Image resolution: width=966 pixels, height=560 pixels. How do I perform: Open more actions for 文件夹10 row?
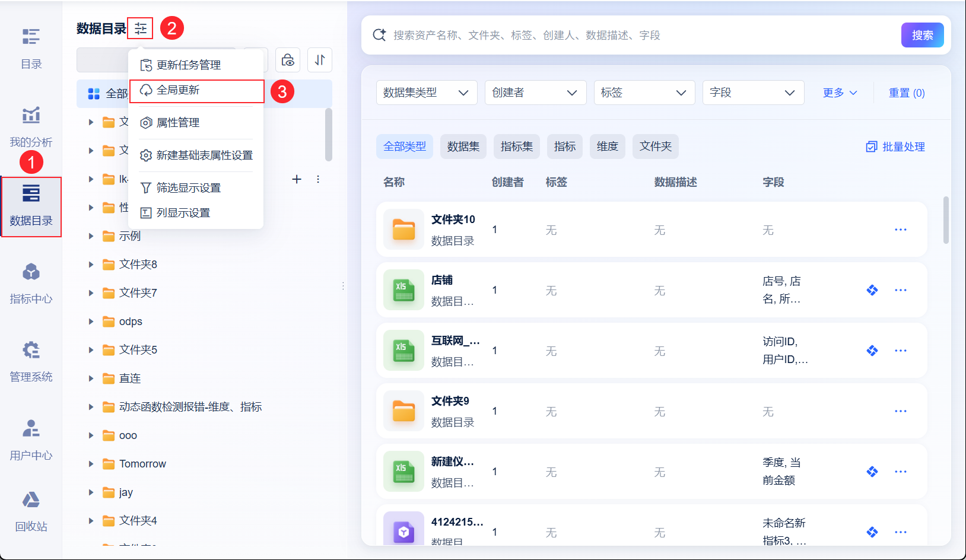pyautogui.click(x=901, y=230)
